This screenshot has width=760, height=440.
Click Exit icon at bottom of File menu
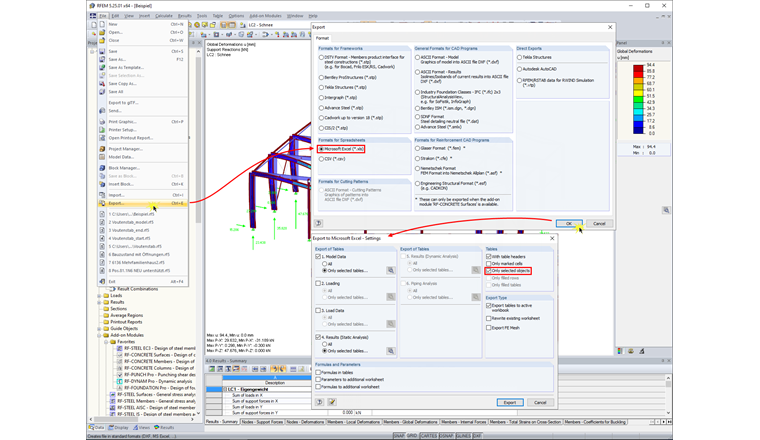point(102,282)
